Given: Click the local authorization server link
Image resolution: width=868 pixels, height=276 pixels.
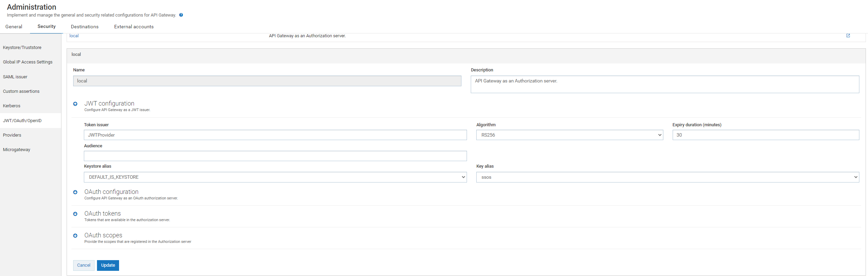Looking at the screenshot, I should (x=74, y=36).
